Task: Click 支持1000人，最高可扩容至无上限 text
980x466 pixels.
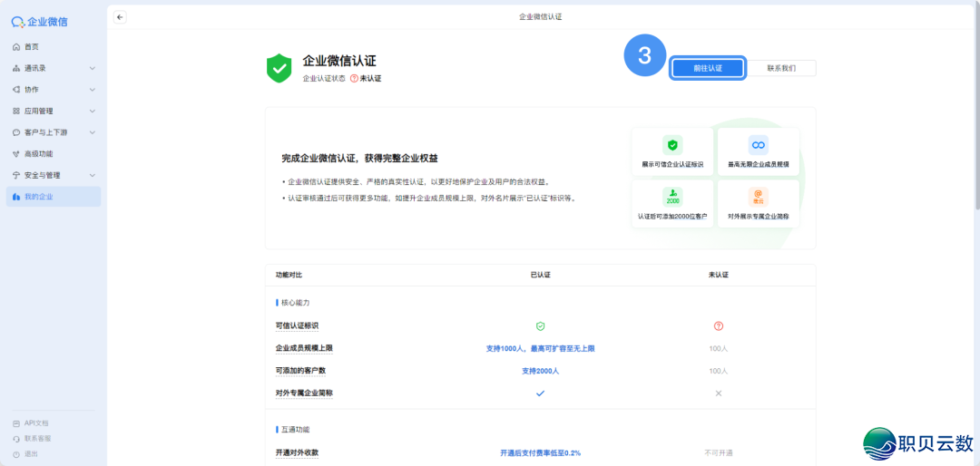Action: click(541, 348)
